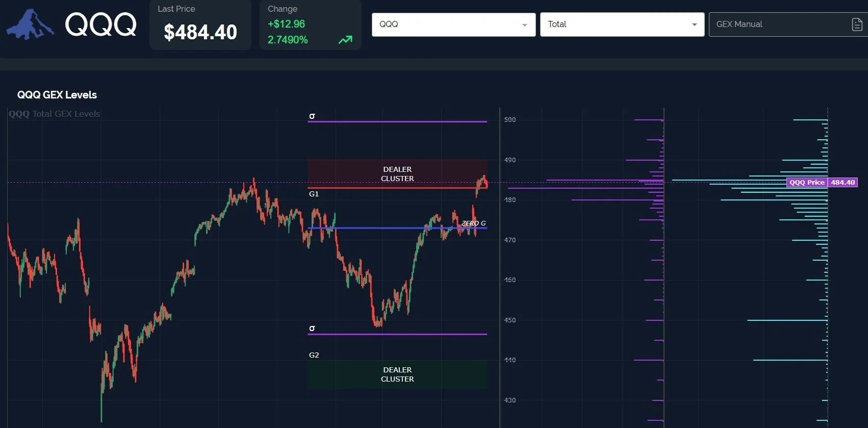Click the upper DEALER CLUSTER red zone

point(397,174)
